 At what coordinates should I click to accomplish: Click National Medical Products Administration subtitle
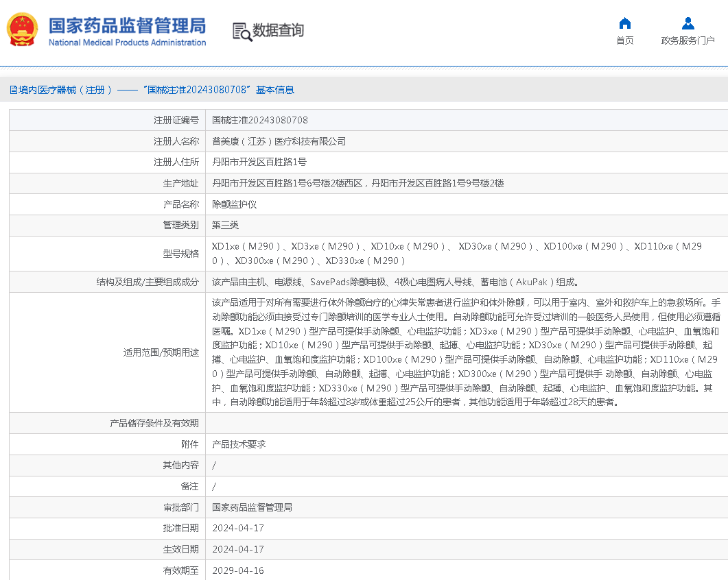(x=127, y=43)
